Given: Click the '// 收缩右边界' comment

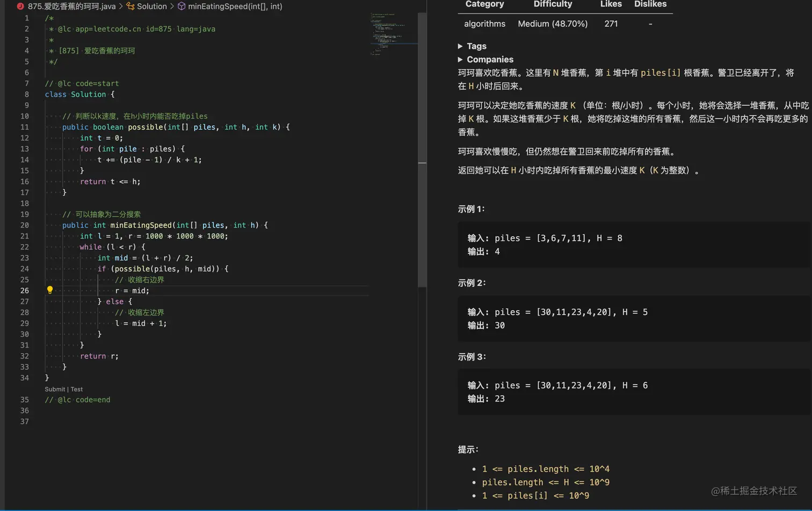Looking at the screenshot, I should 140,280.
